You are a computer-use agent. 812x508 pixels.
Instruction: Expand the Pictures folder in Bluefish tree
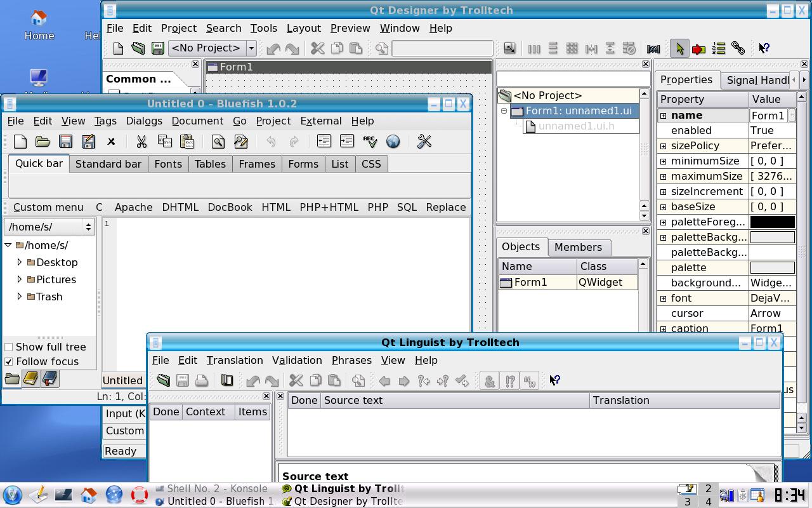[20, 279]
